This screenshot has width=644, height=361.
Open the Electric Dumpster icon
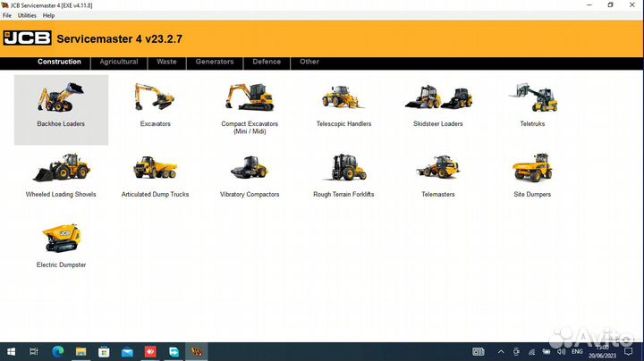pos(61,238)
